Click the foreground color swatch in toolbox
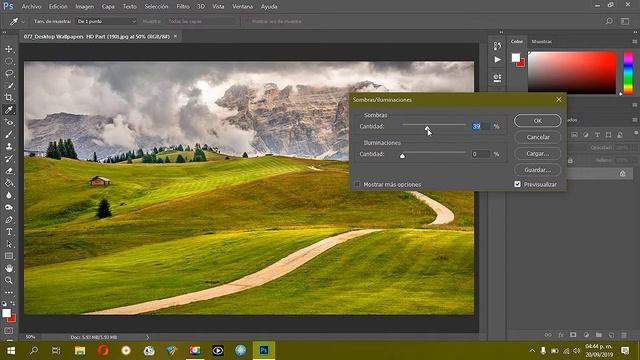This screenshot has height=360, width=640. pos(6,313)
